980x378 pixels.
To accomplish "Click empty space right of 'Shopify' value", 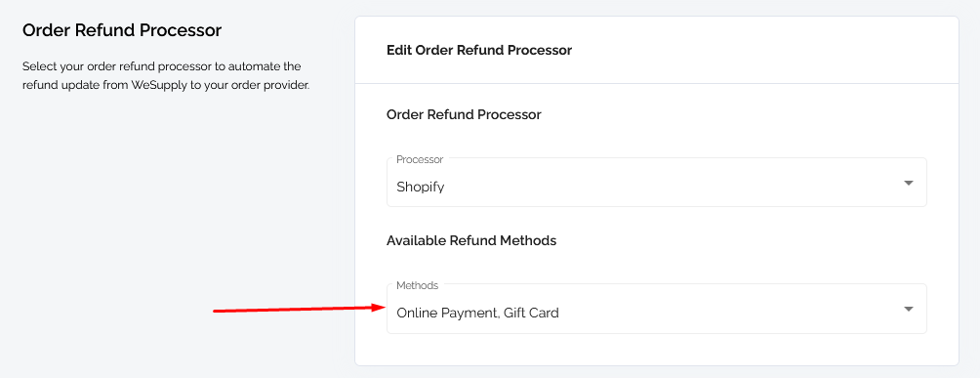I will [669, 187].
